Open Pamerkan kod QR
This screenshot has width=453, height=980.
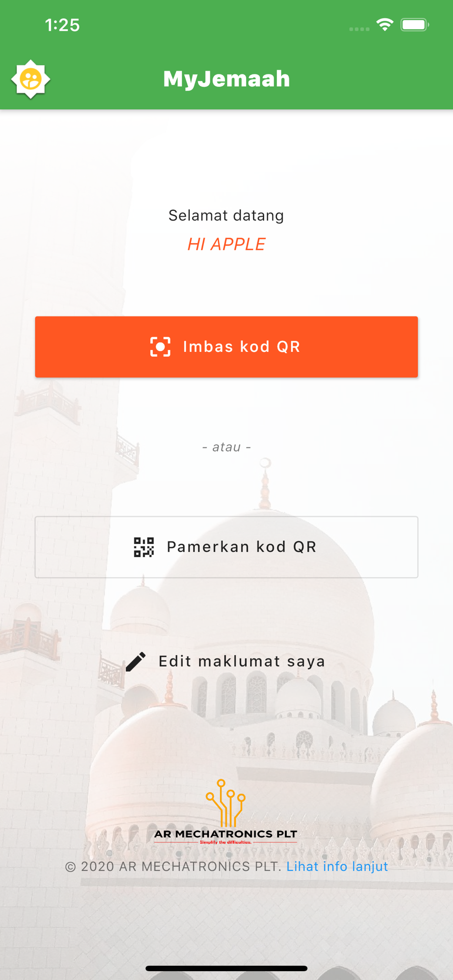pos(226,547)
